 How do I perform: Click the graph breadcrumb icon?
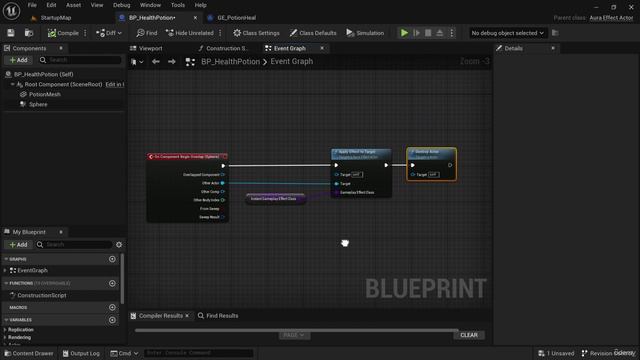tap(190, 62)
